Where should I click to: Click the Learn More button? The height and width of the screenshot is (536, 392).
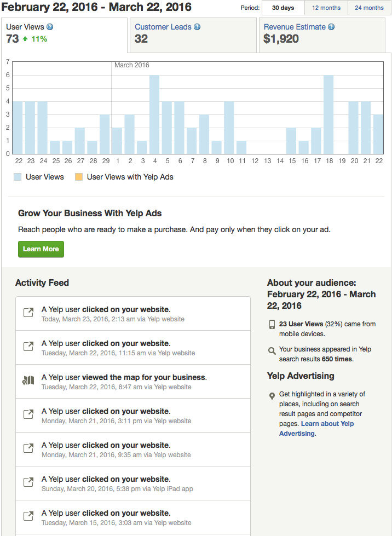coord(41,249)
